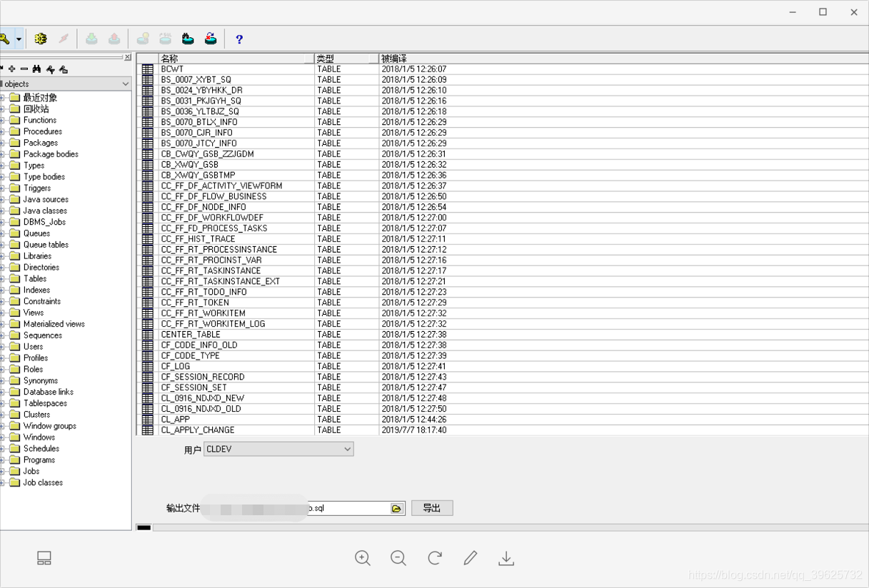869x588 pixels.
Task: Click the rollback red arrow icon
Action: pyautogui.click(x=114, y=39)
